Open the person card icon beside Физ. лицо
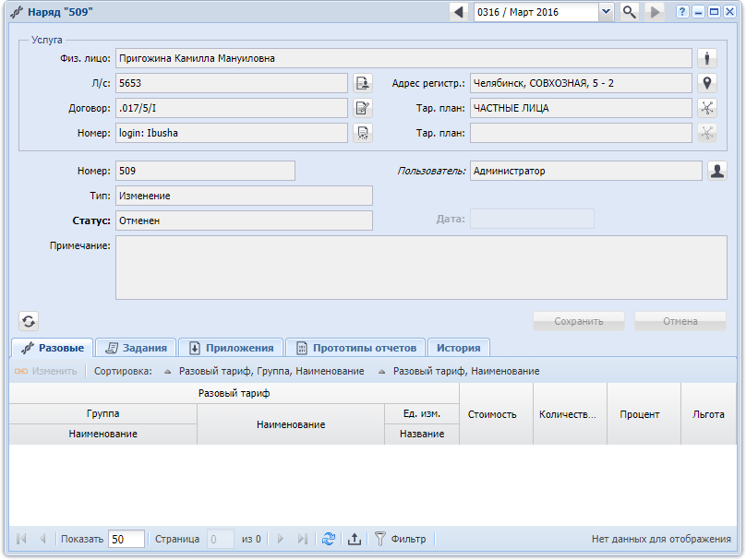 [707, 58]
